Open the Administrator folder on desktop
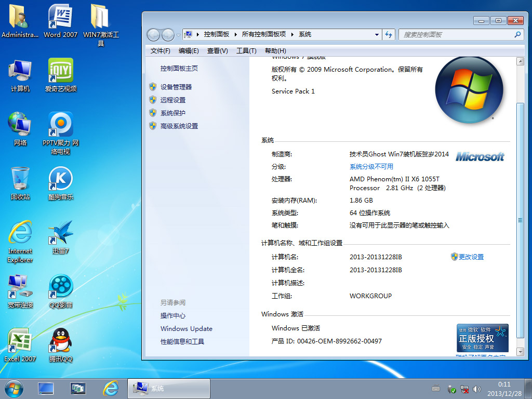Image resolution: width=532 pixels, height=399 pixels. tap(20, 21)
